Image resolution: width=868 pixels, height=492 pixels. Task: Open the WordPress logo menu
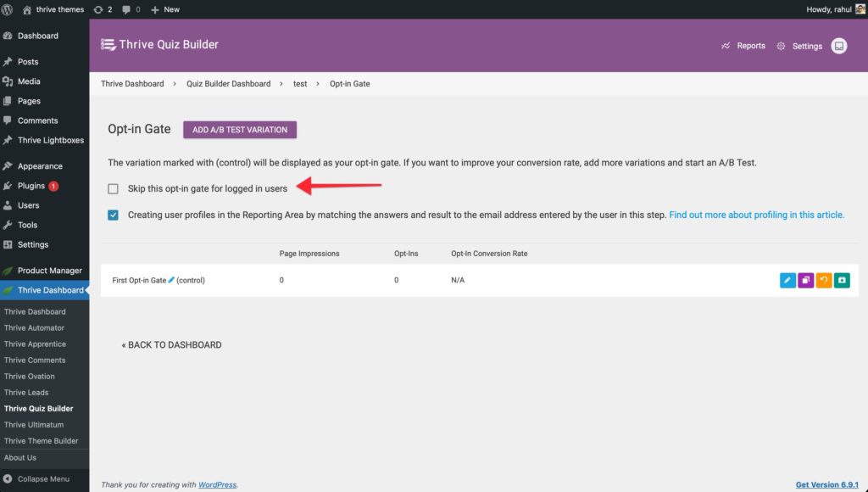pos(8,9)
